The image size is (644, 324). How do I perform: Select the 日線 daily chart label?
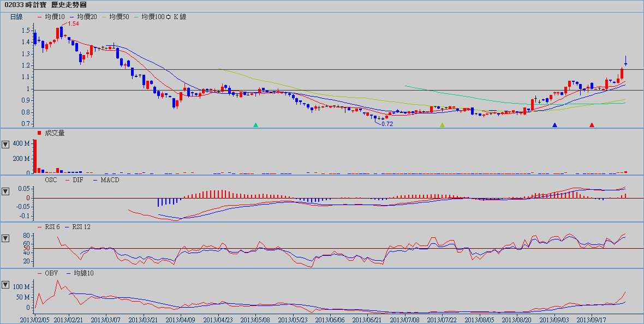pos(16,17)
